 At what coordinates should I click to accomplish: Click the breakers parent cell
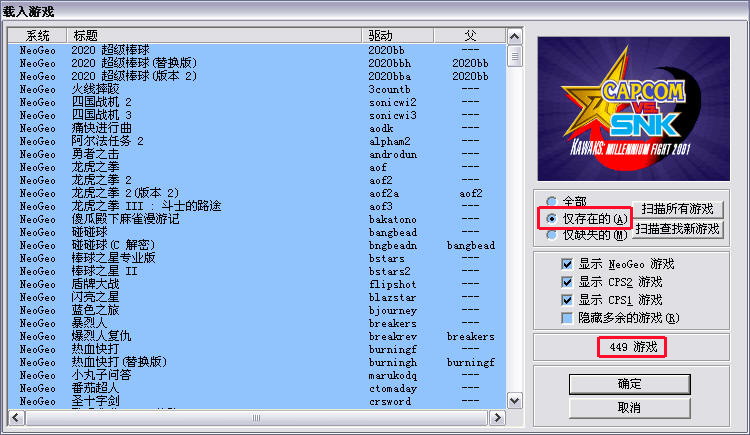coord(471,336)
